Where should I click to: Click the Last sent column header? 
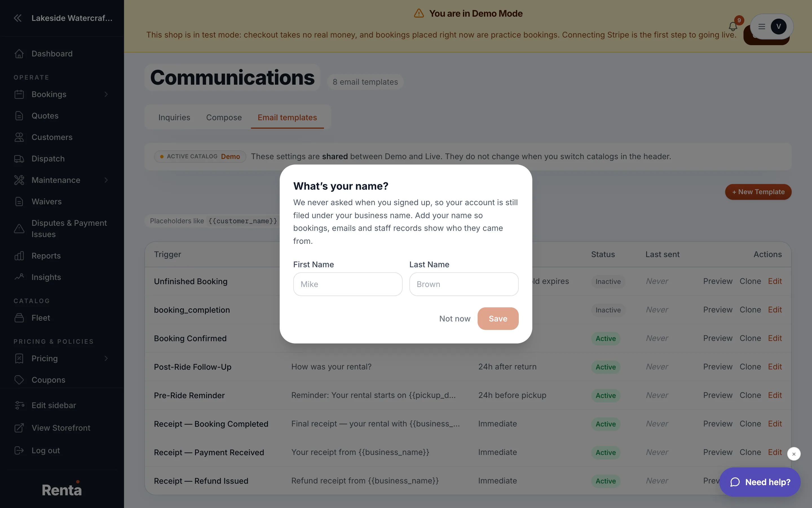point(662,254)
